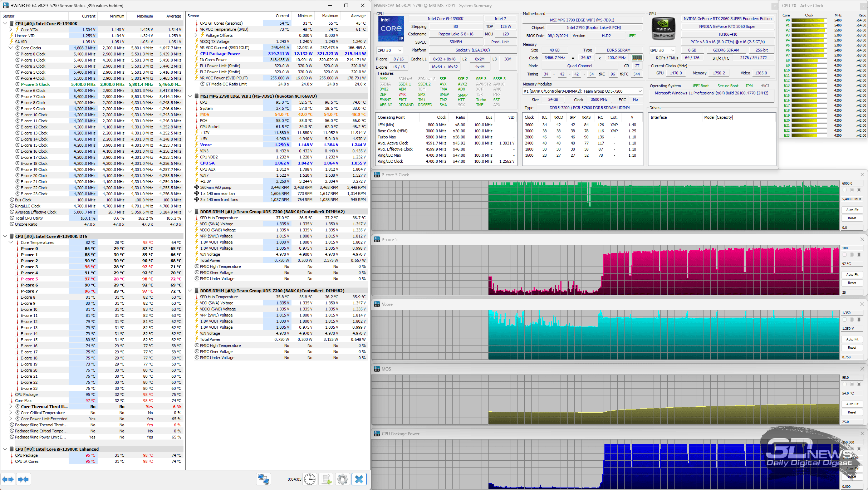The image size is (868, 490).
Task: Close the CPU #0 Active Clock window
Action: [864, 6]
